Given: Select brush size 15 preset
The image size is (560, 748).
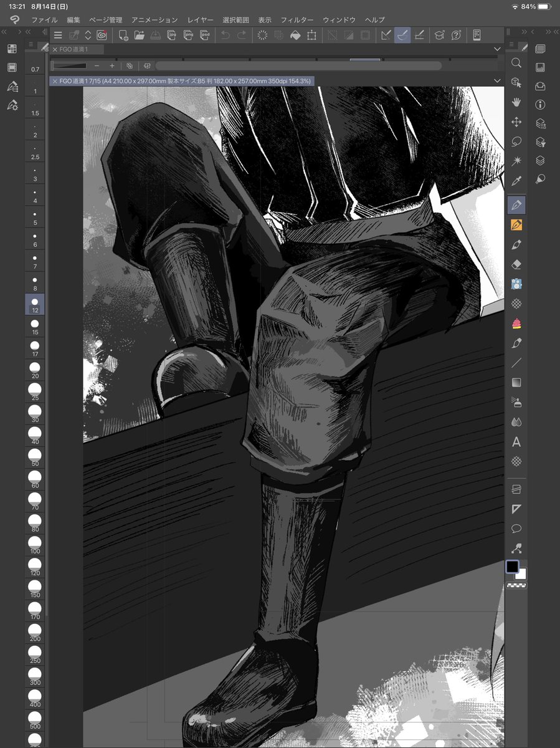Looking at the screenshot, I should click(x=35, y=327).
